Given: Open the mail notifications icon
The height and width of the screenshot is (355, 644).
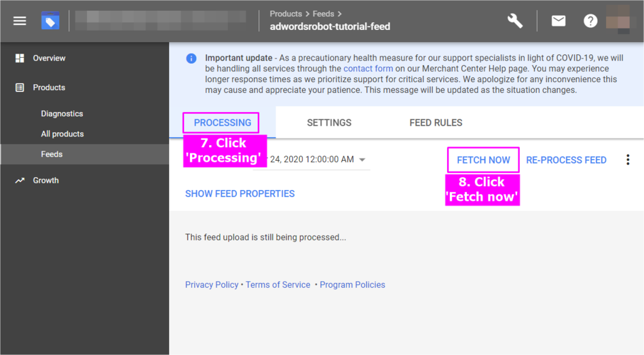Looking at the screenshot, I should pyautogui.click(x=558, y=21).
